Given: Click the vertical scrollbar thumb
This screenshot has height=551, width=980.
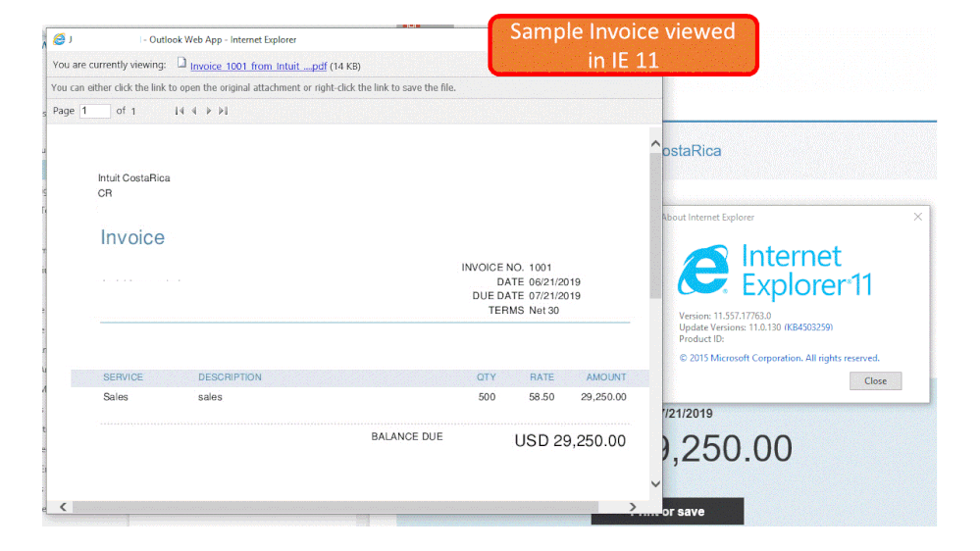Looking at the screenshot, I should point(655,225).
